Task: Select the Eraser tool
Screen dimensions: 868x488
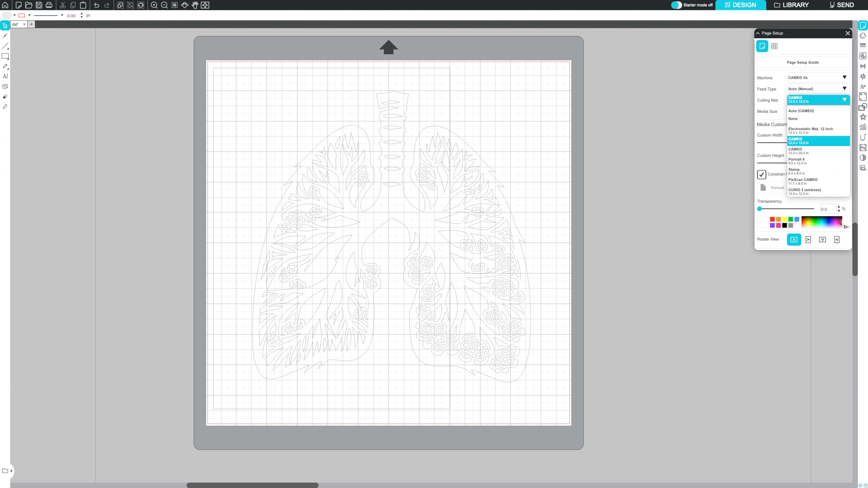Action: point(5,97)
